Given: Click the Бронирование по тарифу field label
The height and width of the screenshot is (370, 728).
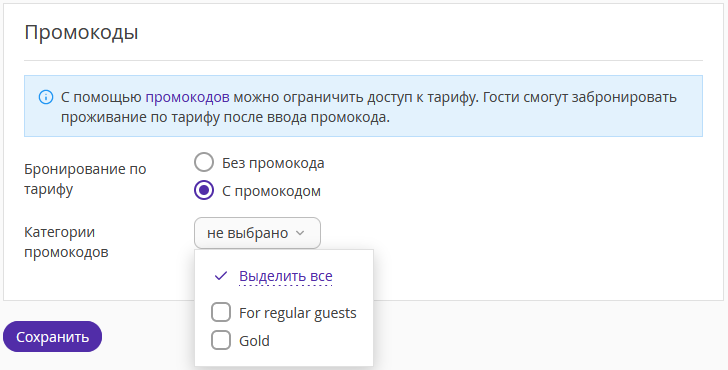Looking at the screenshot, I should 85,179.
